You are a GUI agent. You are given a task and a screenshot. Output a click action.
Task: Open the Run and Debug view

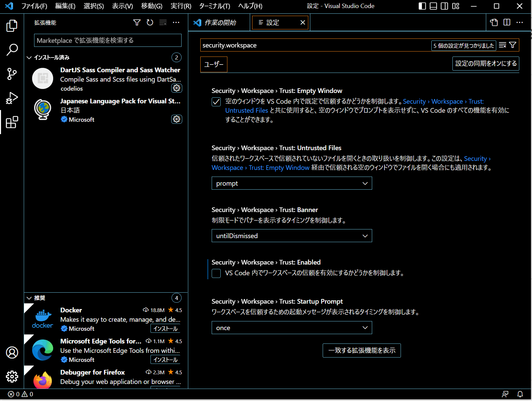click(x=12, y=98)
